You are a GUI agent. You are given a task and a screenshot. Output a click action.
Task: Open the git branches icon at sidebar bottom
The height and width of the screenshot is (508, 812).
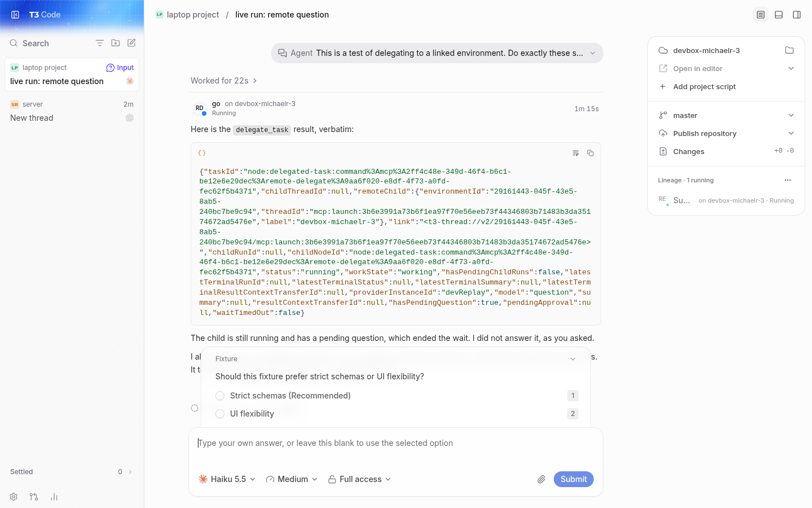tap(34, 497)
